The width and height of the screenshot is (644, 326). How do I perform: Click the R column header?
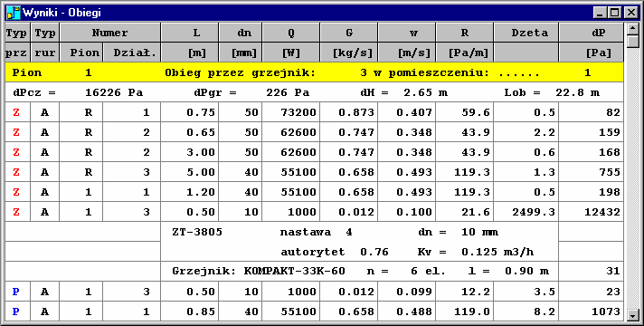[x=465, y=33]
